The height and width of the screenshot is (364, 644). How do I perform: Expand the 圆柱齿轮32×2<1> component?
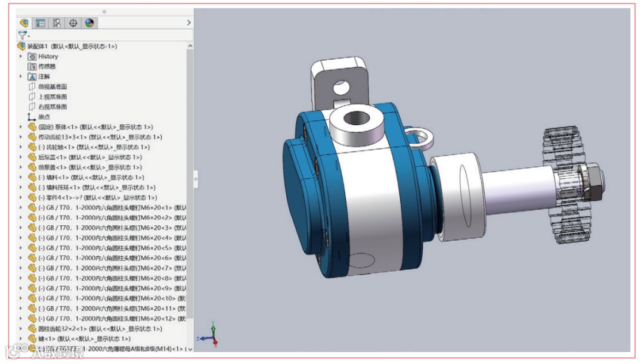click(x=20, y=329)
